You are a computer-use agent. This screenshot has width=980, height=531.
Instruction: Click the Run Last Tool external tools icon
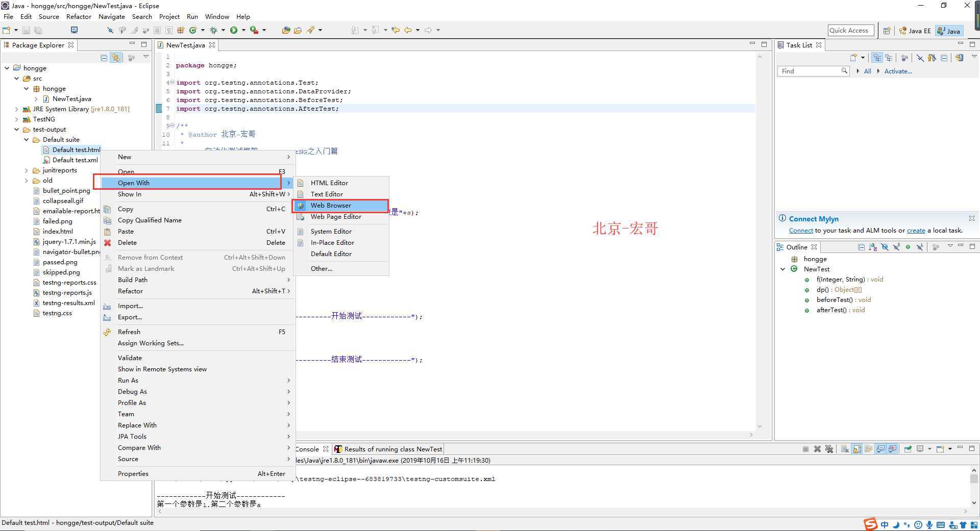pos(254,30)
